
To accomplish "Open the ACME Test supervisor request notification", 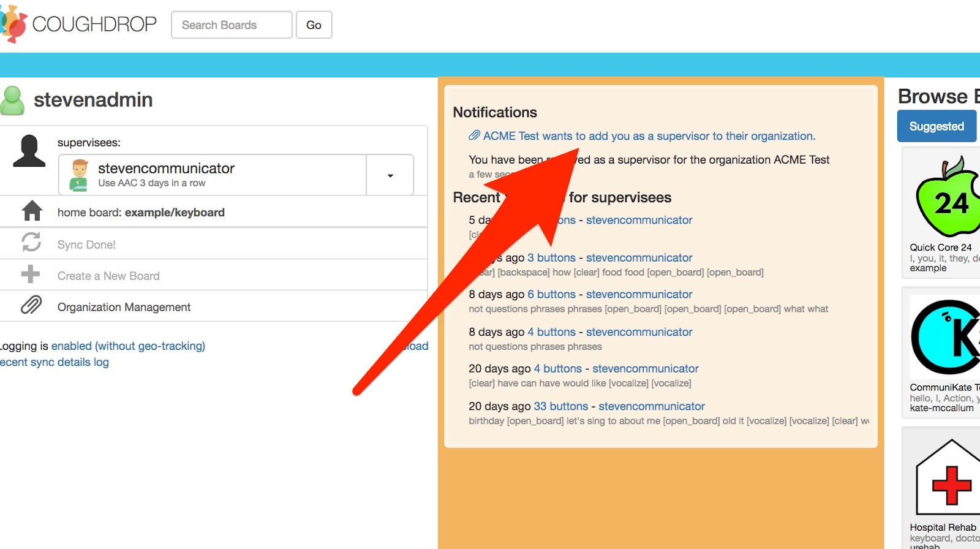I will point(649,136).
